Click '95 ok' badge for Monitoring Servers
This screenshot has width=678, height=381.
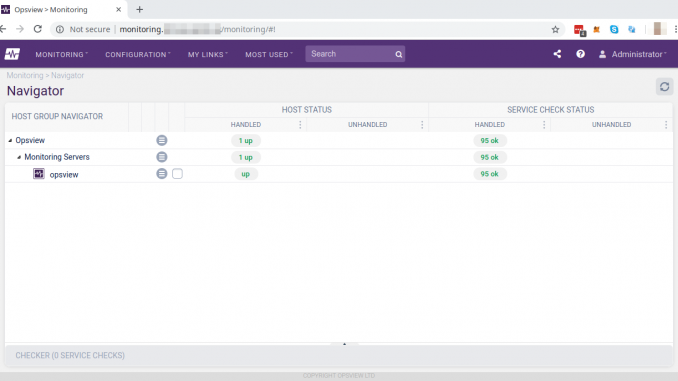pos(489,157)
